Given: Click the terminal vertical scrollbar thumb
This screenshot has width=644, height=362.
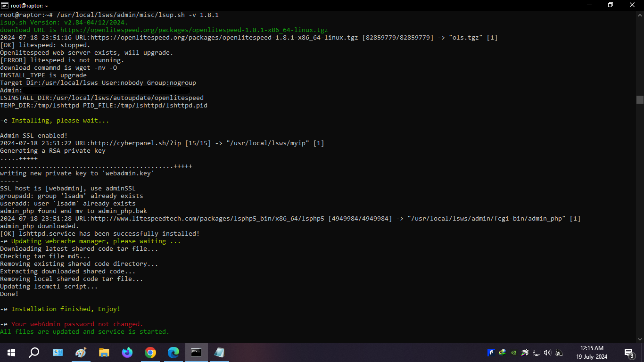Looking at the screenshot, I should (x=640, y=99).
